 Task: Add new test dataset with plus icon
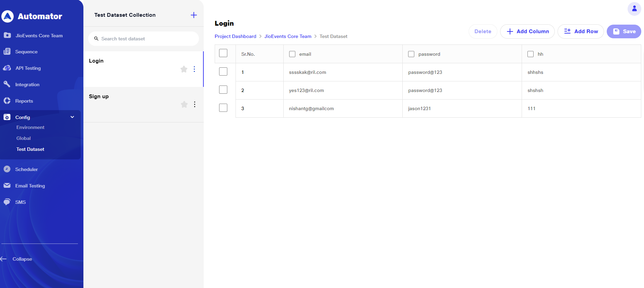click(194, 15)
